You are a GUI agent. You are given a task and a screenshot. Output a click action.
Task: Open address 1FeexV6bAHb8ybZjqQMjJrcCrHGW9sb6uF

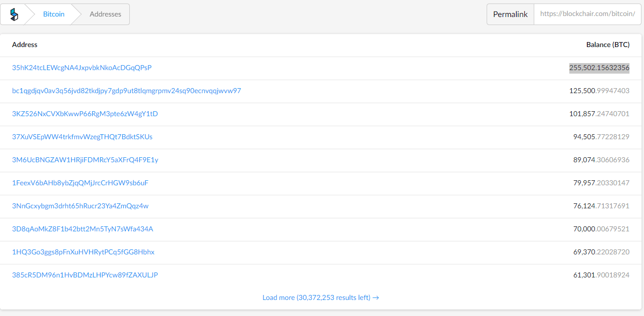pyautogui.click(x=80, y=183)
